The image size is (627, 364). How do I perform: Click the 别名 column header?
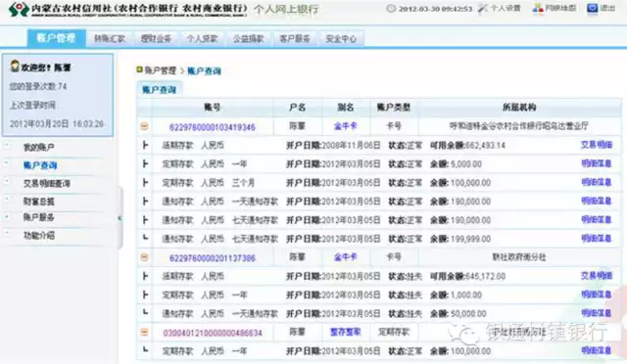(346, 108)
